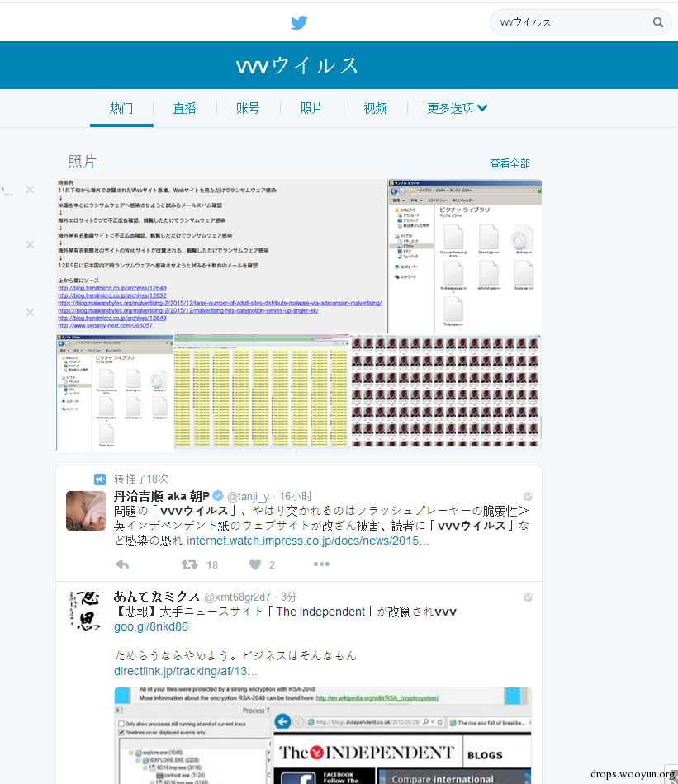Open the goo.gl/8nkd86 link

(151, 626)
